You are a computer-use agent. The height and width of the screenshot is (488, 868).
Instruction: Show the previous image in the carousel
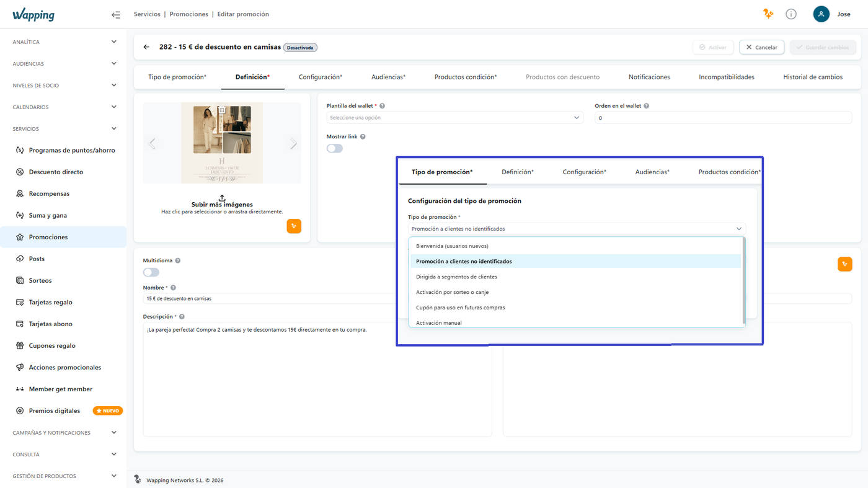pos(152,143)
